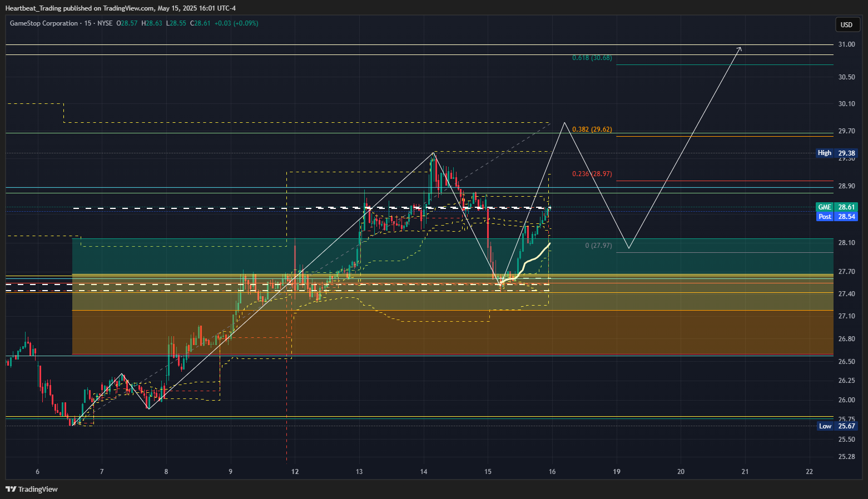The width and height of the screenshot is (868, 499).
Task: Click the close value C28.61
Action: [200, 23]
